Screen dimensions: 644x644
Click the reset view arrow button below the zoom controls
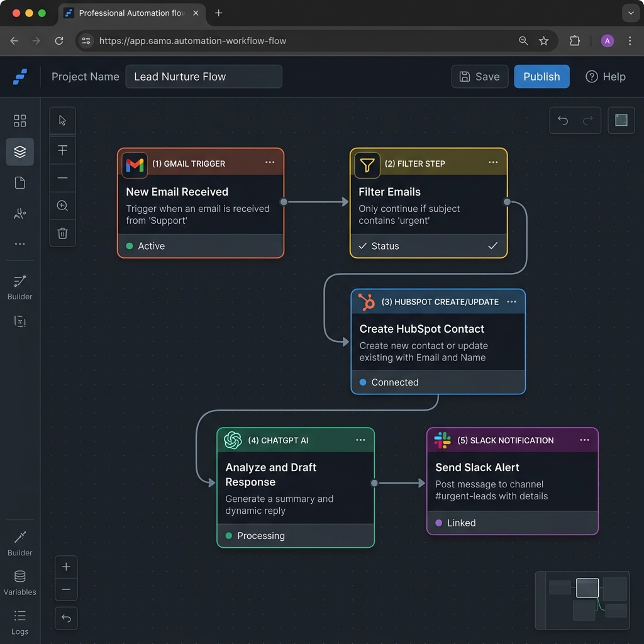[x=66, y=618]
